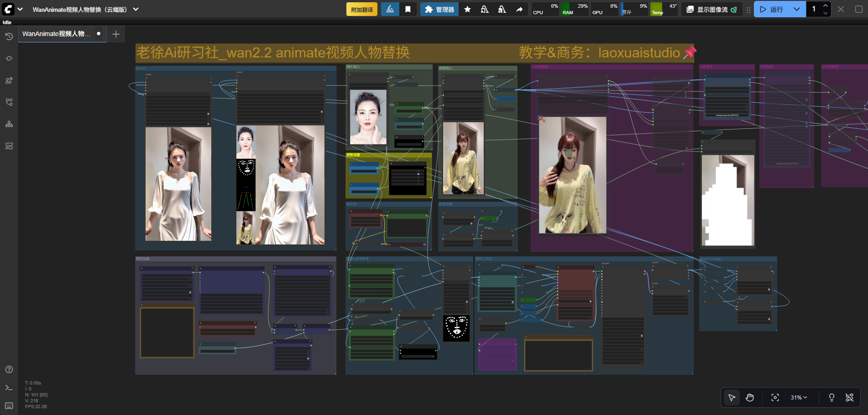Open the help question mark icon
Image resolution: width=868 pixels, height=415 pixels.
click(x=9, y=369)
